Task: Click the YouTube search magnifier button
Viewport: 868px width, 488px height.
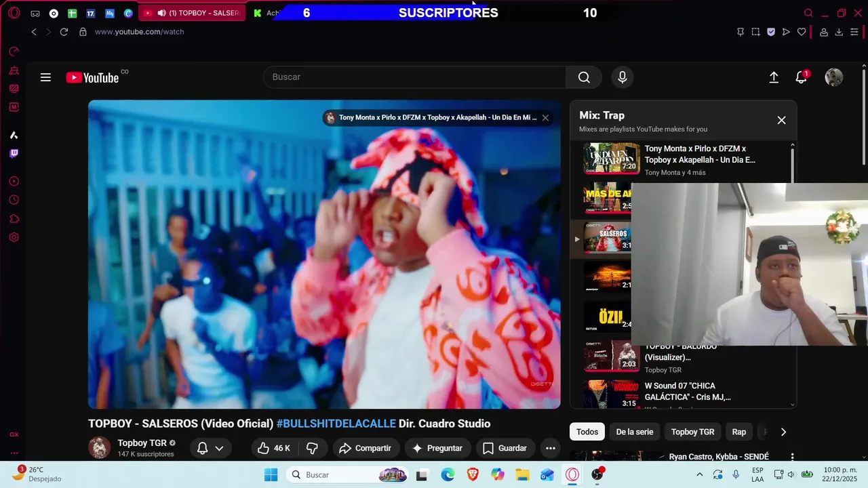Action: point(584,77)
